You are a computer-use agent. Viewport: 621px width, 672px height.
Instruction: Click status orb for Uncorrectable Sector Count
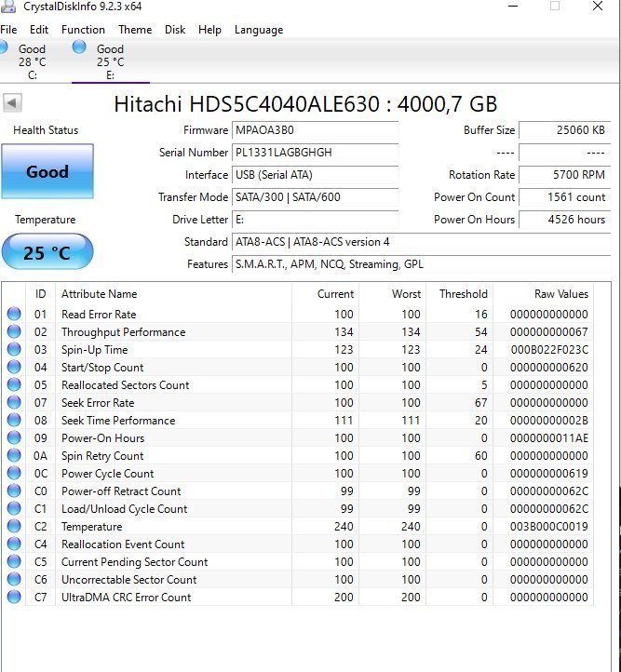(14, 579)
